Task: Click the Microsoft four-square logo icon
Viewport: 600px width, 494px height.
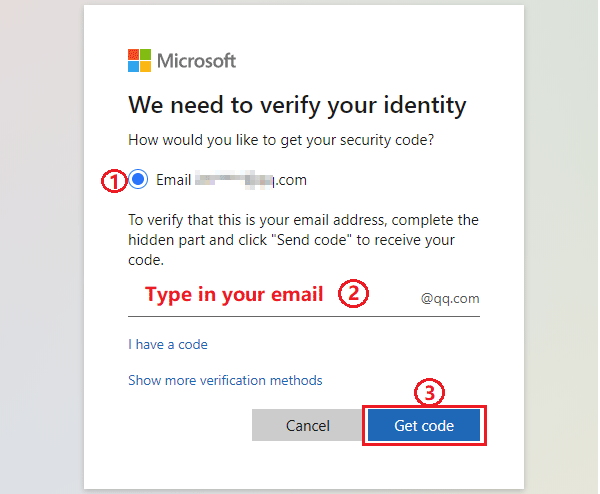Action: 139,60
